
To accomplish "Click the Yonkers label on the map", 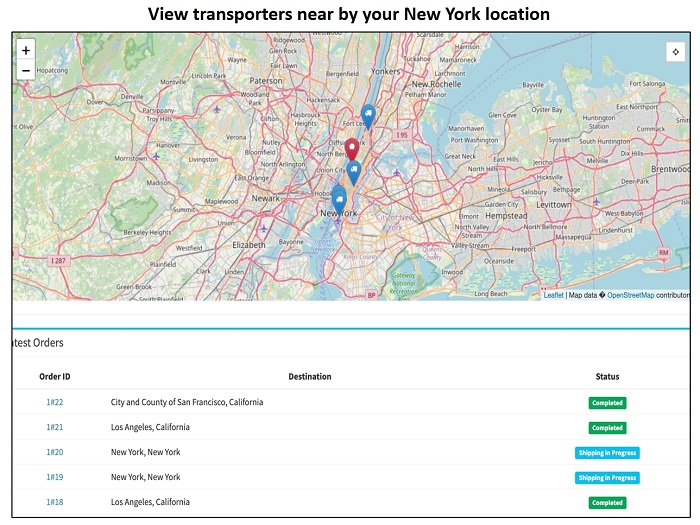I will pyautogui.click(x=386, y=71).
